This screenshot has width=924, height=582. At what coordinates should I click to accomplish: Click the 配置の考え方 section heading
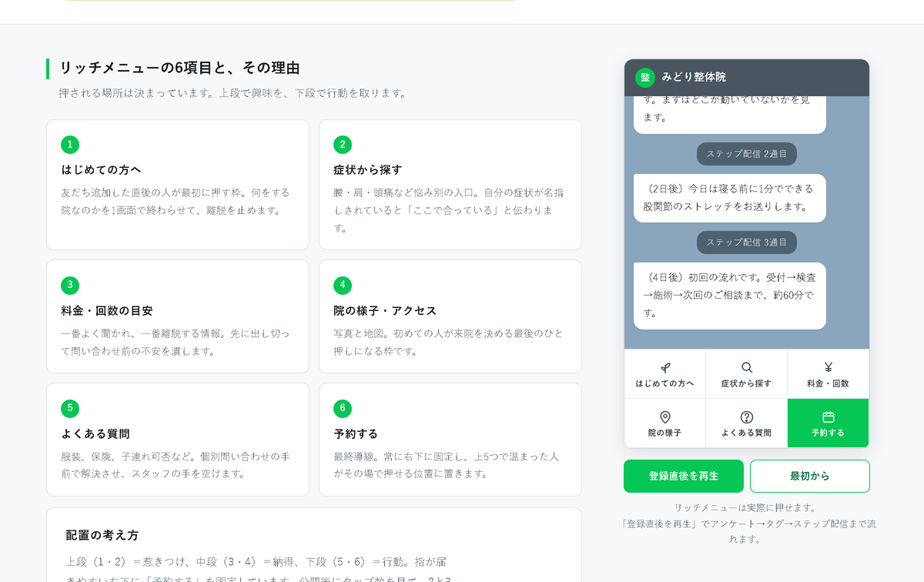point(102,535)
